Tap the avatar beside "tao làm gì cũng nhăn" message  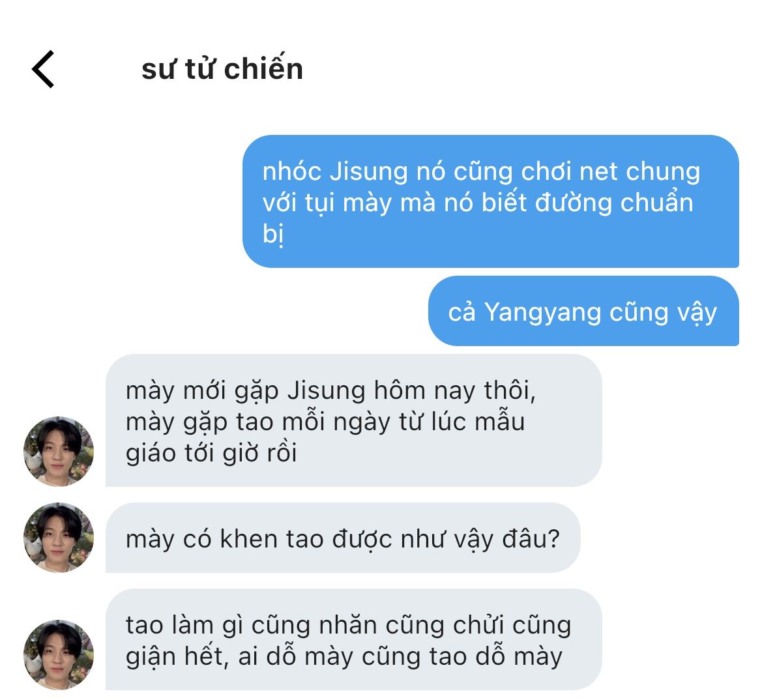coord(59,654)
